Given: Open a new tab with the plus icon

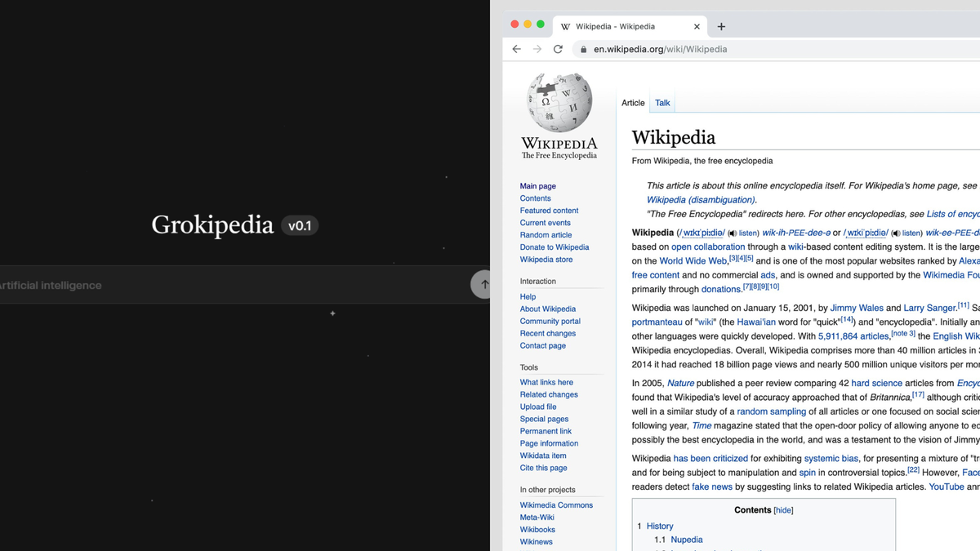Looking at the screenshot, I should pyautogui.click(x=721, y=26).
